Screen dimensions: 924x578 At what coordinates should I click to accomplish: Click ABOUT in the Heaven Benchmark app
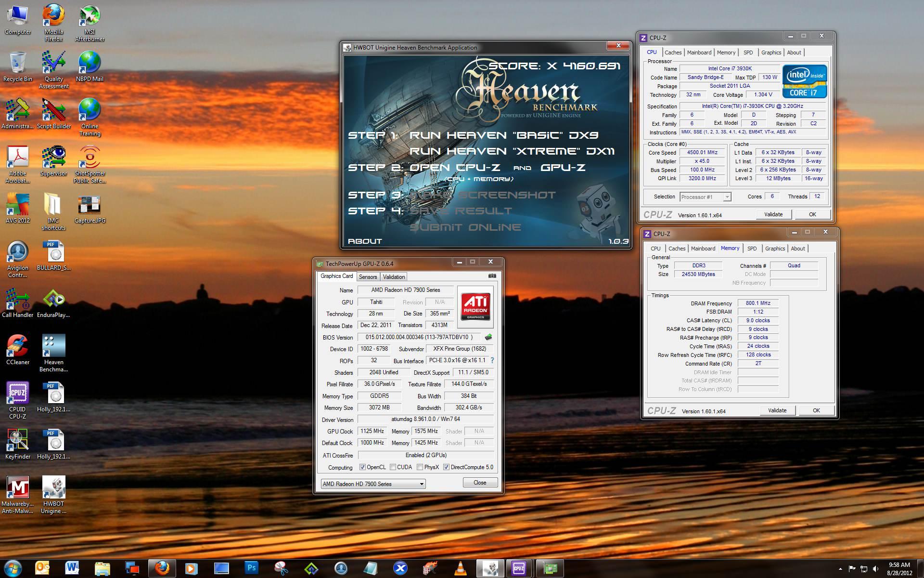365,241
